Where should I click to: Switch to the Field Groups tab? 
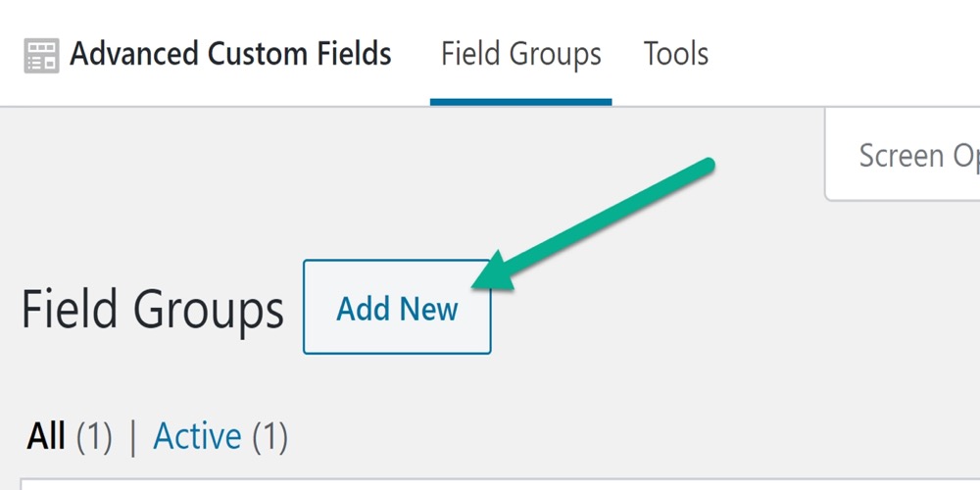coord(520,54)
